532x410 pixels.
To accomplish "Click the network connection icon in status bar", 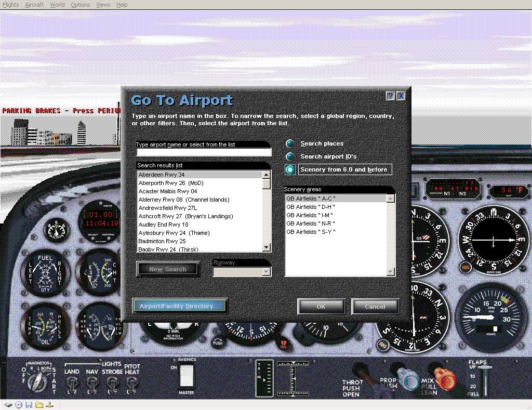I will tap(49, 405).
